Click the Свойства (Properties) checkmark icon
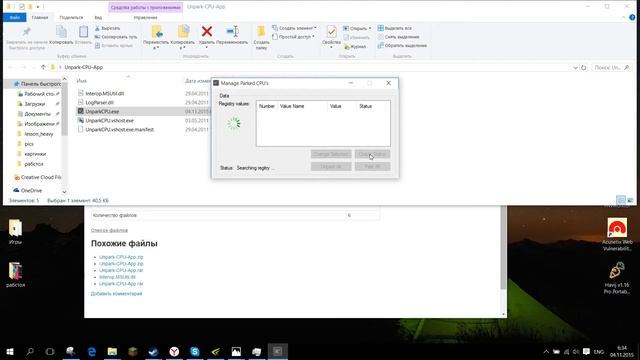 point(331,31)
